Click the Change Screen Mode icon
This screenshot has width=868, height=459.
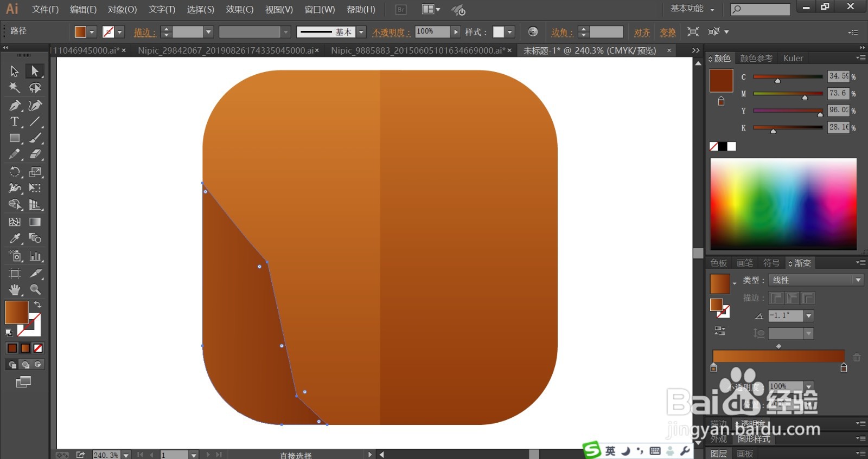tap(23, 382)
